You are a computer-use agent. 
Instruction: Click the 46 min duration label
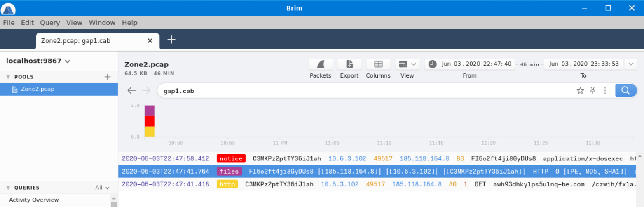click(x=529, y=64)
